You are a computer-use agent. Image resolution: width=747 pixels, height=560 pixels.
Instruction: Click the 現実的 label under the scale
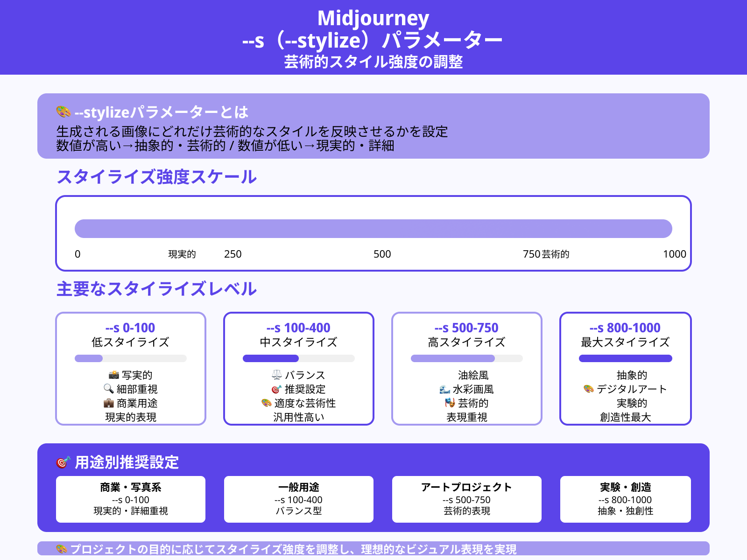point(182,254)
